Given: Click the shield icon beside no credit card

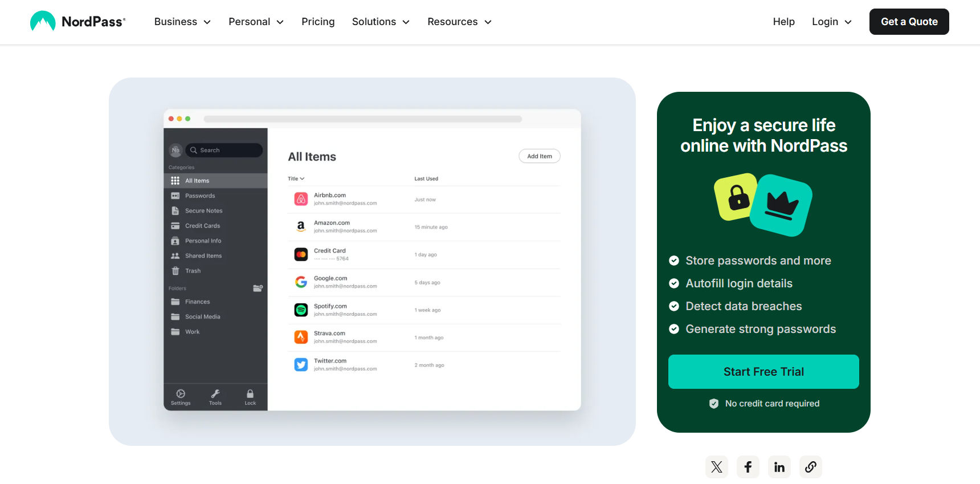Looking at the screenshot, I should [x=713, y=404].
